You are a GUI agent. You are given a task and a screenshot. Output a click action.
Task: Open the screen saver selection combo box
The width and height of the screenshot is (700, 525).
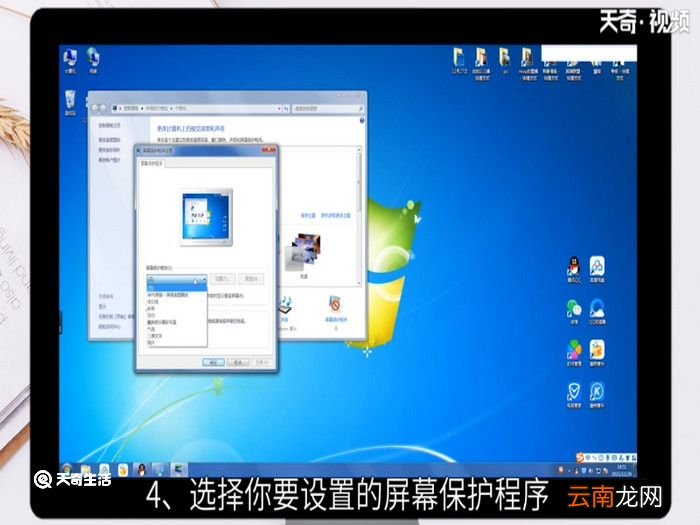point(177,279)
